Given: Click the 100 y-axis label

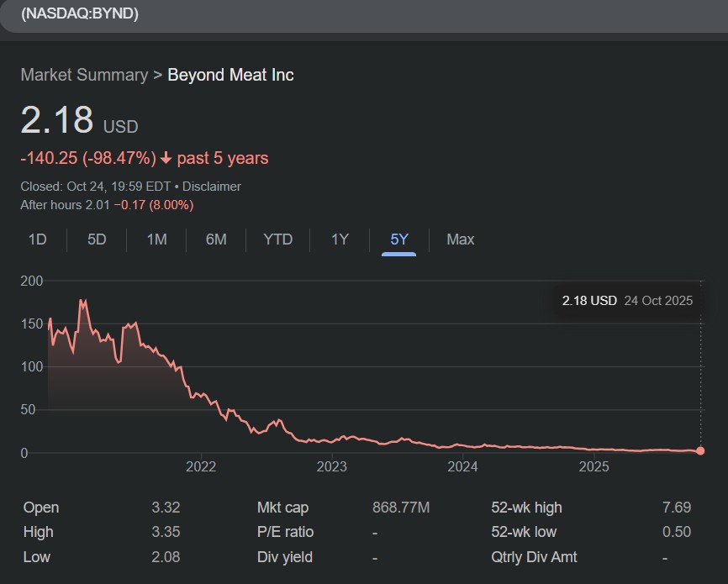Looking at the screenshot, I should click(32, 366).
